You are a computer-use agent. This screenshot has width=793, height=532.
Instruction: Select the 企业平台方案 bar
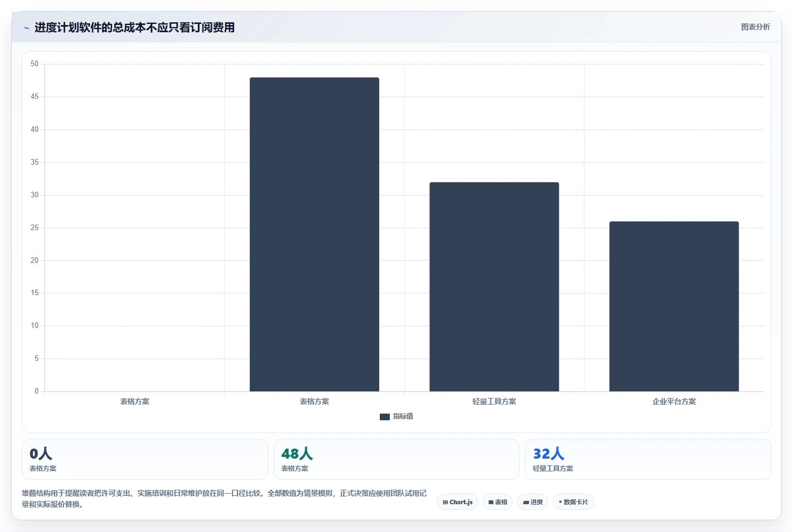coord(674,306)
